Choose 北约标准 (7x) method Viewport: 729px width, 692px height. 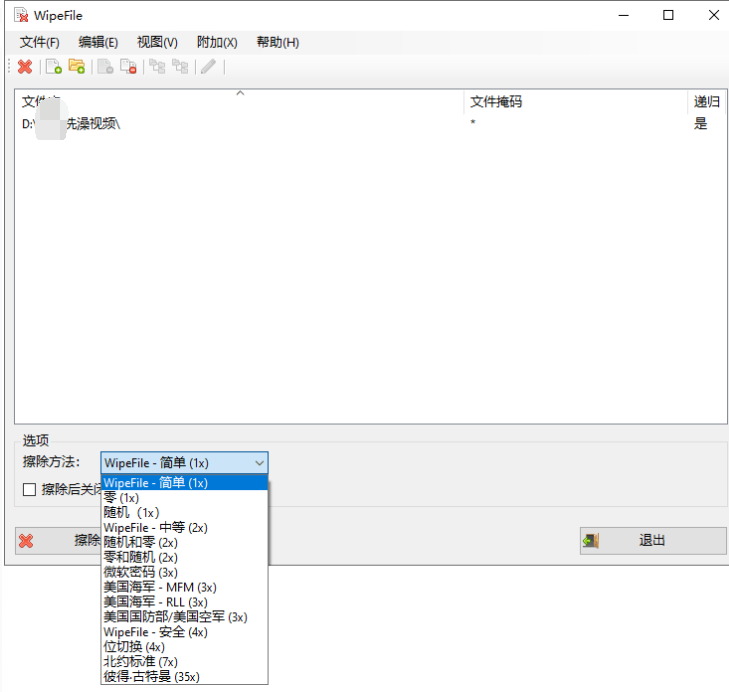click(x=184, y=661)
